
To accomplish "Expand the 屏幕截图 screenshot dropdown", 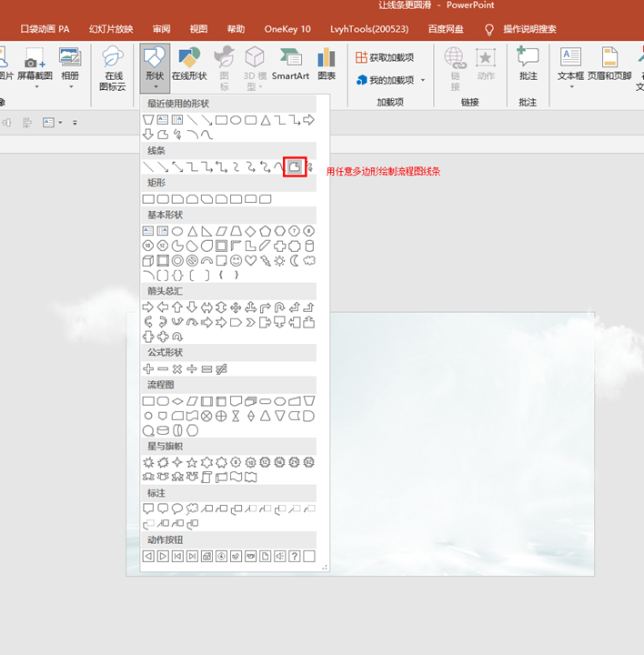I will click(x=36, y=87).
